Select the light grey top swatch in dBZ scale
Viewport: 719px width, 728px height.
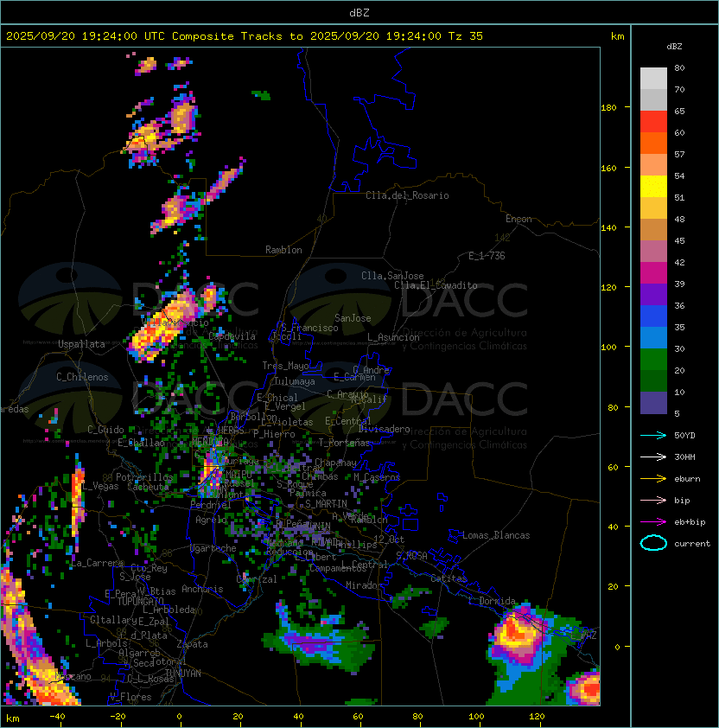click(653, 79)
